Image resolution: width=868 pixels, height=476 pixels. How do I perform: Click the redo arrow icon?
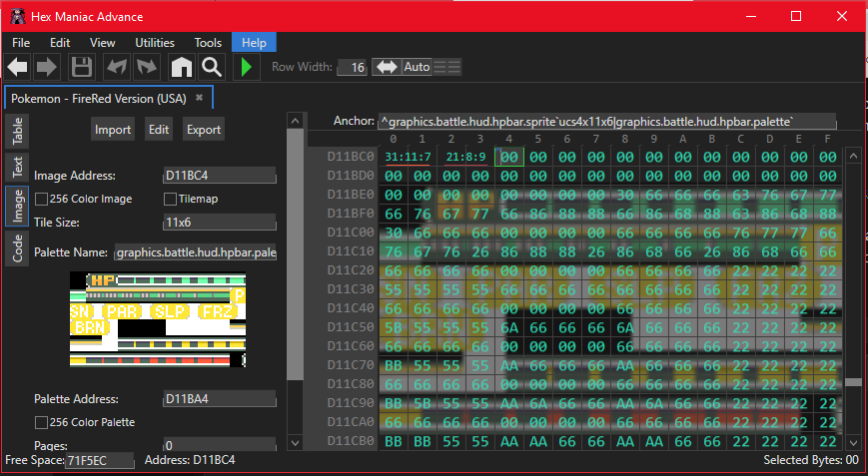point(147,67)
